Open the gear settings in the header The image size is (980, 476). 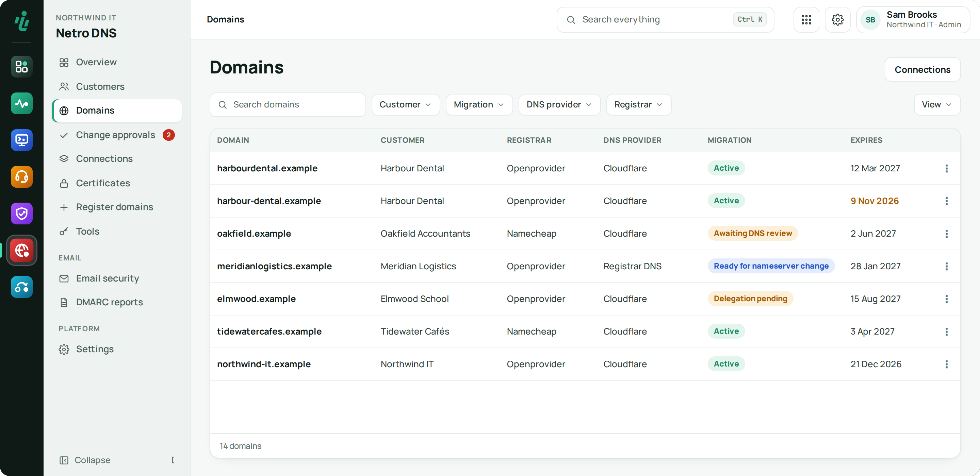tap(837, 20)
